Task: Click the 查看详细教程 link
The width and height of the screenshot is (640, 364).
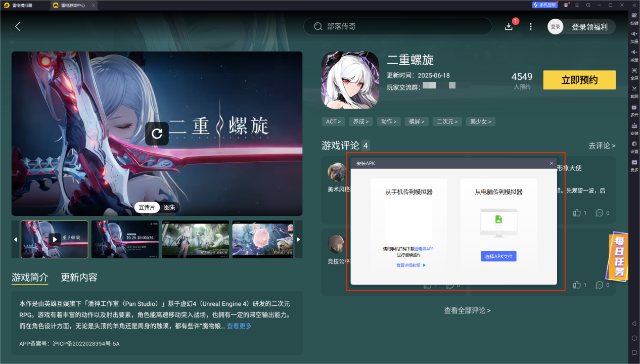Action: pyautogui.click(x=410, y=265)
